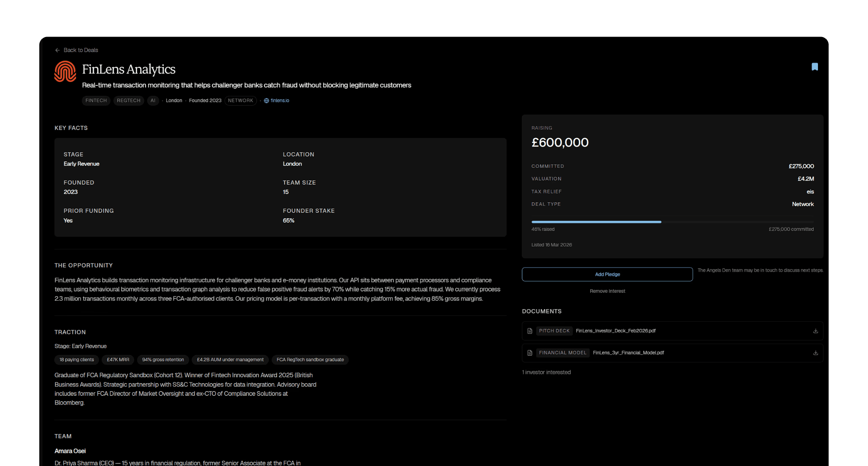
Task: Click the AI tag chip
Action: [153, 101]
